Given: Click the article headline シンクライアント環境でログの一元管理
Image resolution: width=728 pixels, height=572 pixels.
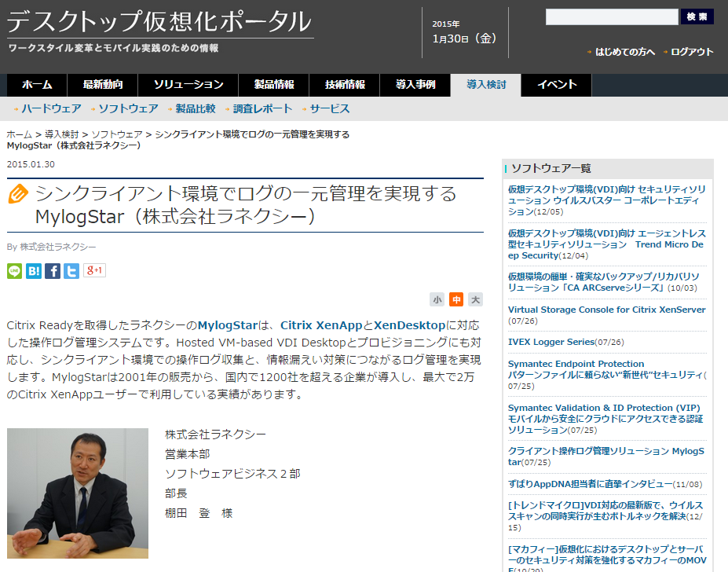Looking at the screenshot, I should click(246, 205).
